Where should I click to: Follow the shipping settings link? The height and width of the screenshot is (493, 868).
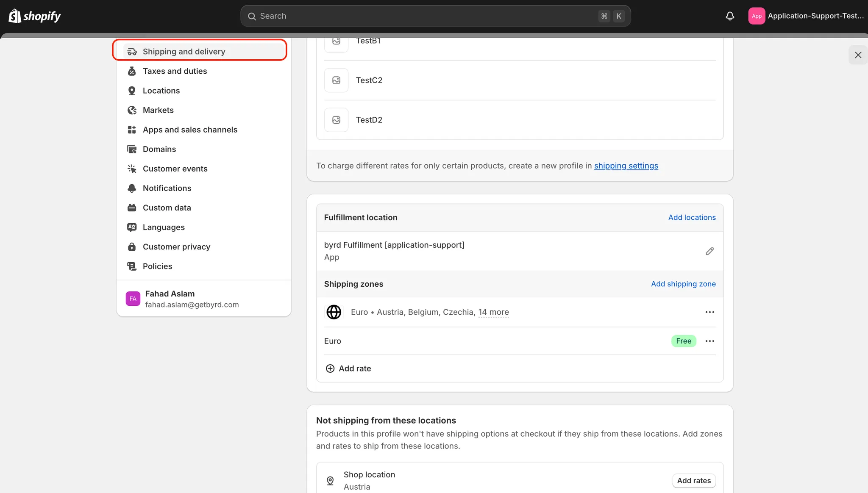pos(626,166)
